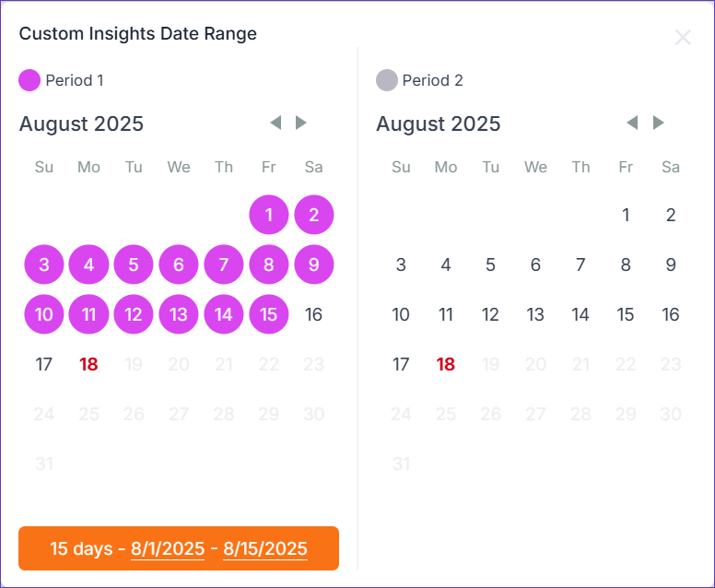Go to previous month in Period 1 calendar
Viewport: 715px width, 588px height.
click(275, 123)
